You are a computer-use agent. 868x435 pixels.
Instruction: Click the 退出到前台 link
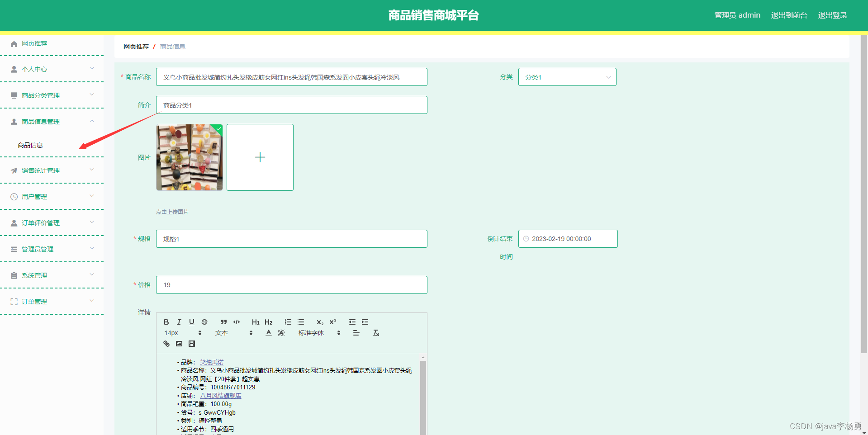789,15
